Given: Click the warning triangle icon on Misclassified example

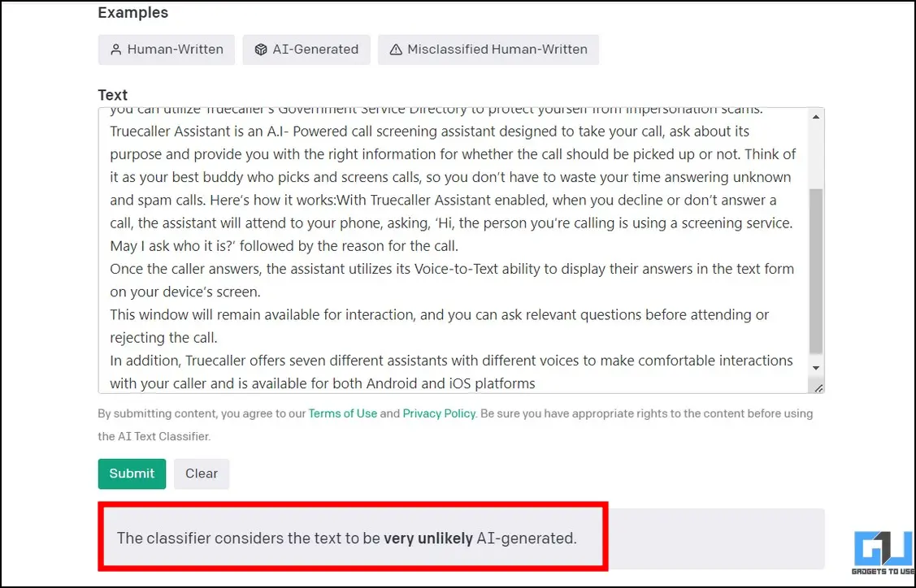Looking at the screenshot, I should (x=396, y=50).
